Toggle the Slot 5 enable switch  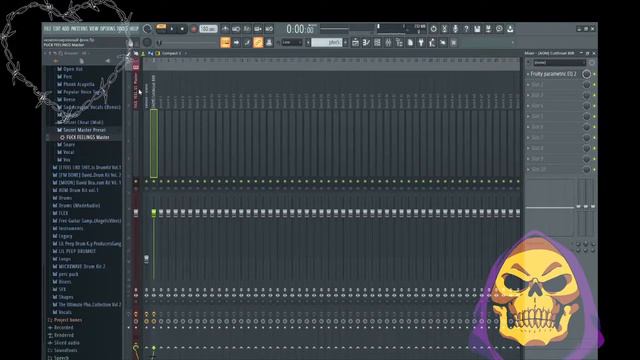594,117
